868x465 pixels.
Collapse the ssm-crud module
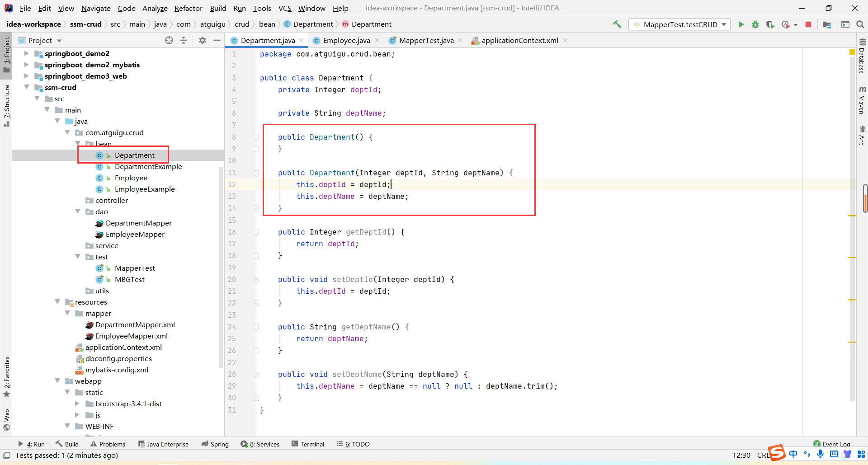click(x=26, y=87)
